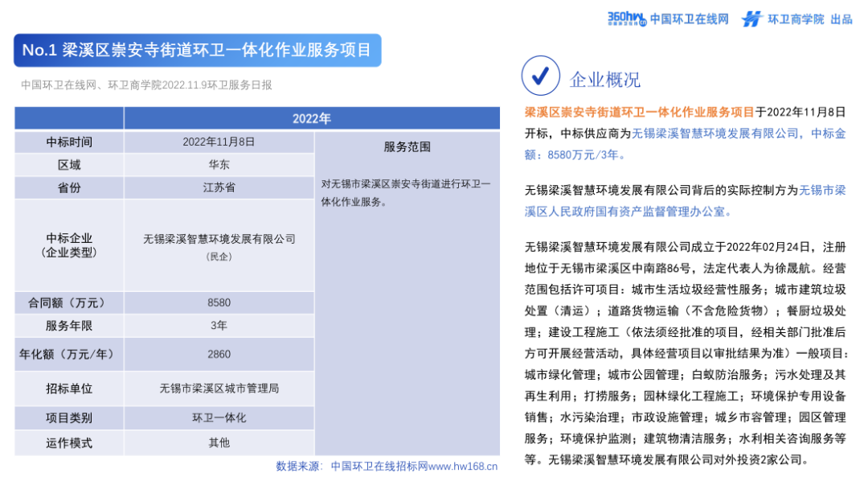Select the 中标时间 row label
Viewport: 868px width, 477px height.
pyautogui.click(x=69, y=142)
